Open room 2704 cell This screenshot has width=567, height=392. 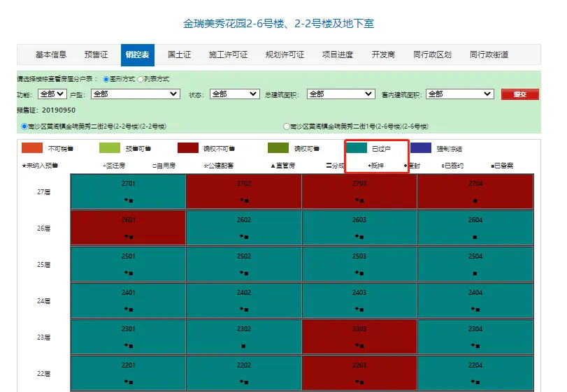click(475, 191)
